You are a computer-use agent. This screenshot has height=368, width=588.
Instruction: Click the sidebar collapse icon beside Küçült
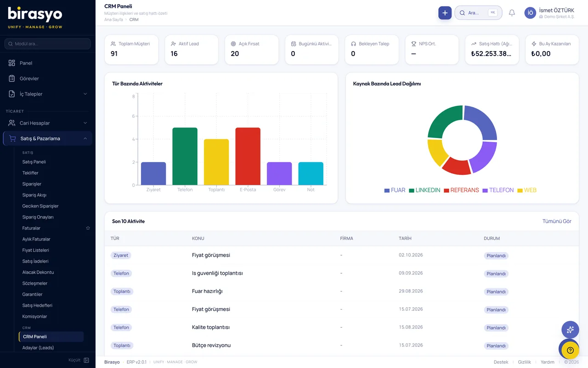(x=86, y=360)
